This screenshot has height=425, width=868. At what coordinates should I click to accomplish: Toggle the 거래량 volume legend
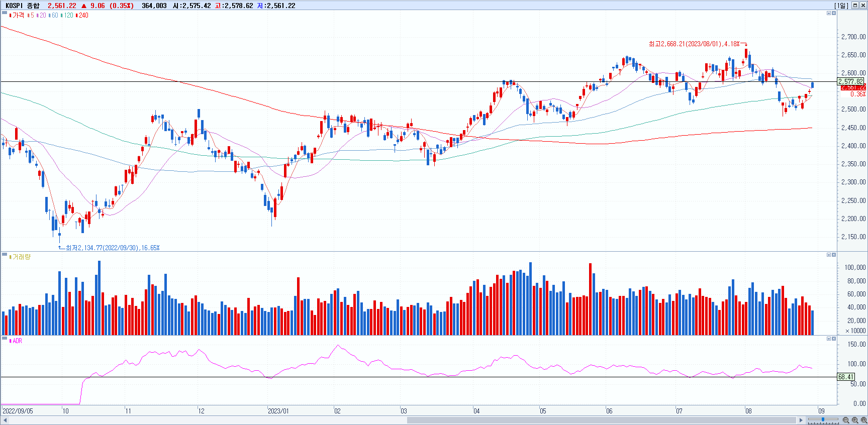[x=20, y=257]
